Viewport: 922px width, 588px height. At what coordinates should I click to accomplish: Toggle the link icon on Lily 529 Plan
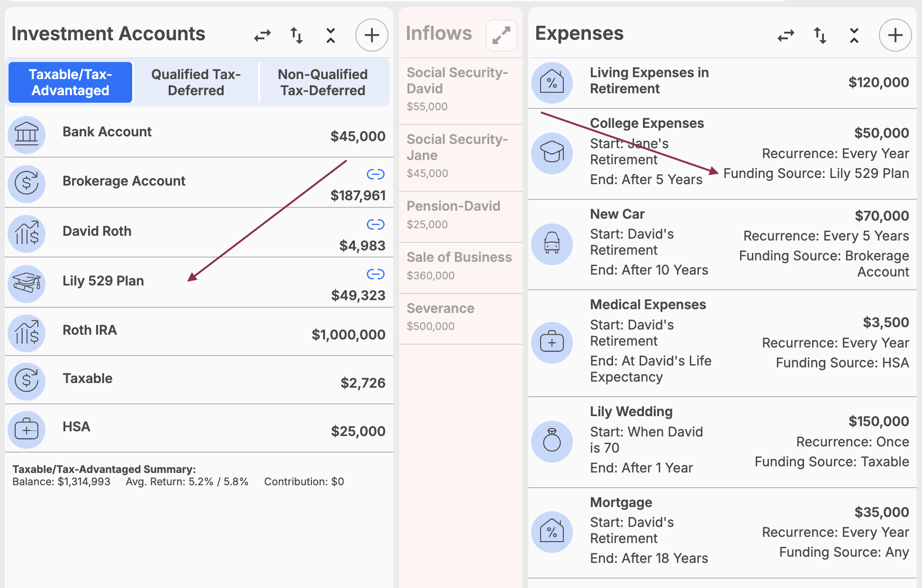[x=376, y=274]
